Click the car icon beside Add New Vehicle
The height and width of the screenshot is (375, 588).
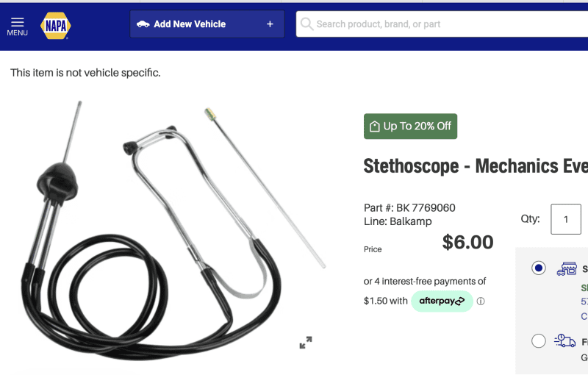[x=143, y=24]
